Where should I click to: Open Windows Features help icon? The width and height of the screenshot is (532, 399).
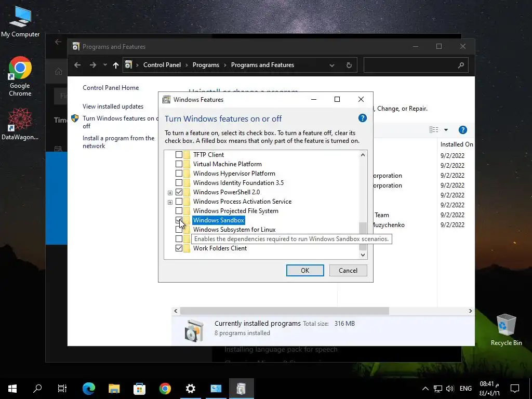362,118
